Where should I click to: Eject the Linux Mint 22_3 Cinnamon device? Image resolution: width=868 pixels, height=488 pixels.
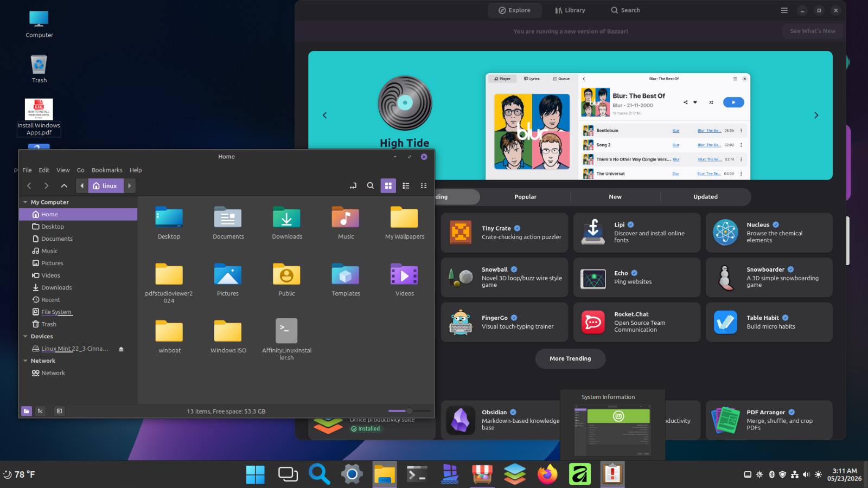pos(121,349)
